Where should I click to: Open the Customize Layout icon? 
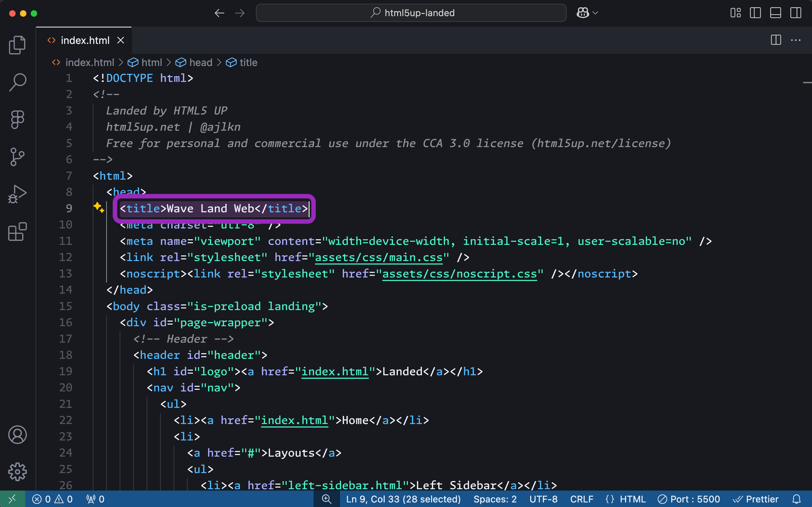click(735, 13)
